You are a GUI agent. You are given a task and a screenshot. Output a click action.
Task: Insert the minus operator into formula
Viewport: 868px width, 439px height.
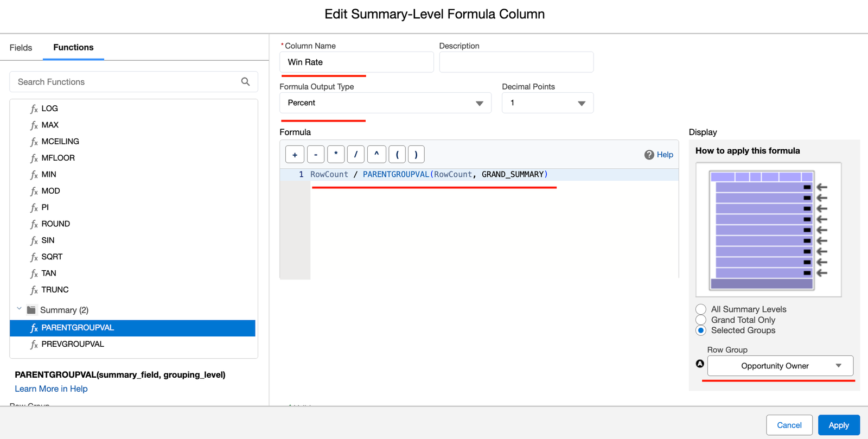(x=316, y=155)
